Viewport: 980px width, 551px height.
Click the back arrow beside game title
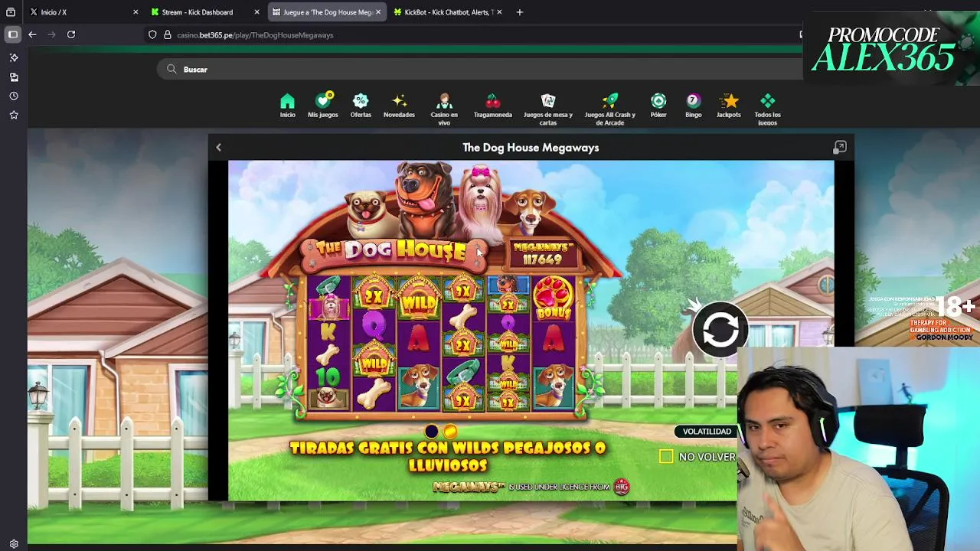coord(218,147)
